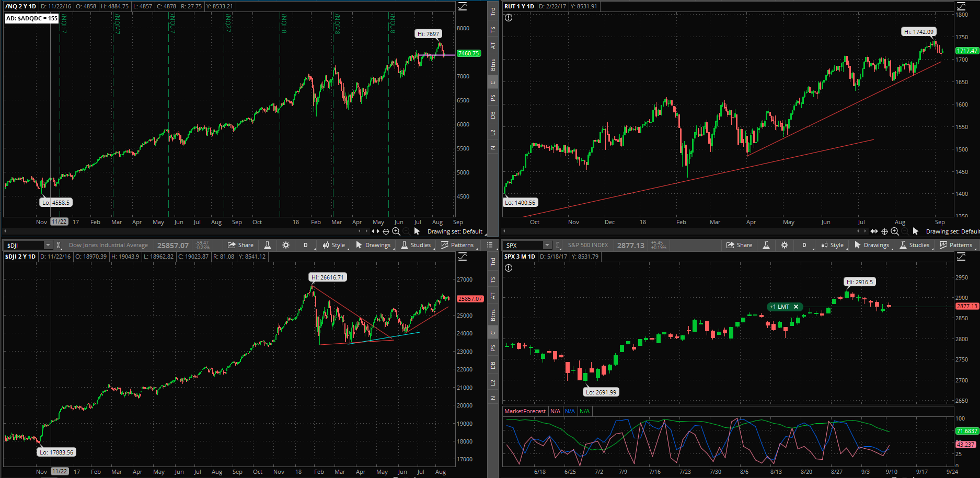Expand the SPX symbol dropdown arrow
Image resolution: width=980 pixels, height=478 pixels.
[547, 245]
